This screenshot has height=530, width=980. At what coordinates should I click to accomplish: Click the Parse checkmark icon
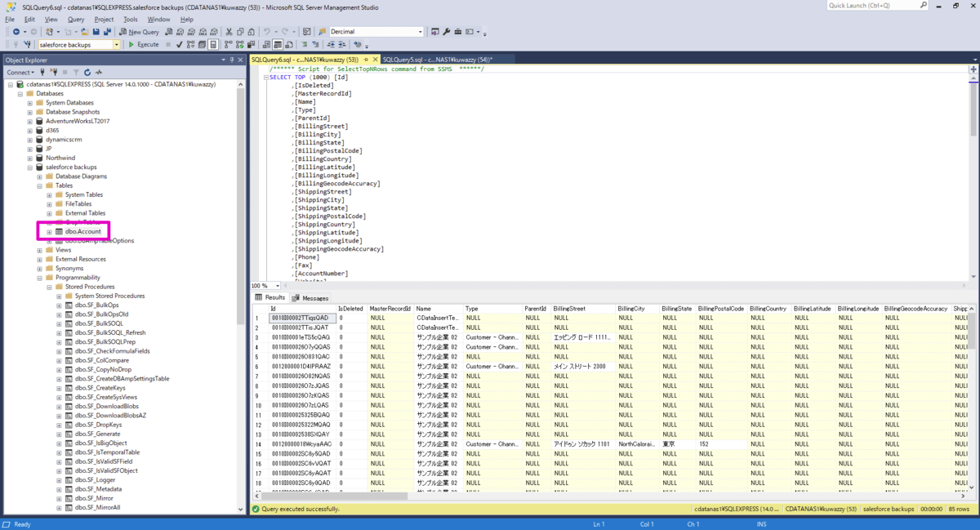tap(180, 45)
